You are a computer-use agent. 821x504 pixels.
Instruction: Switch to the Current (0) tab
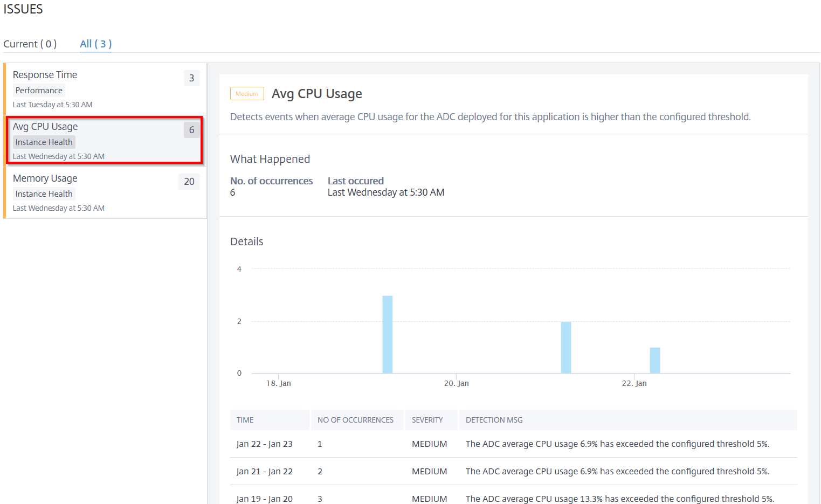click(x=30, y=44)
